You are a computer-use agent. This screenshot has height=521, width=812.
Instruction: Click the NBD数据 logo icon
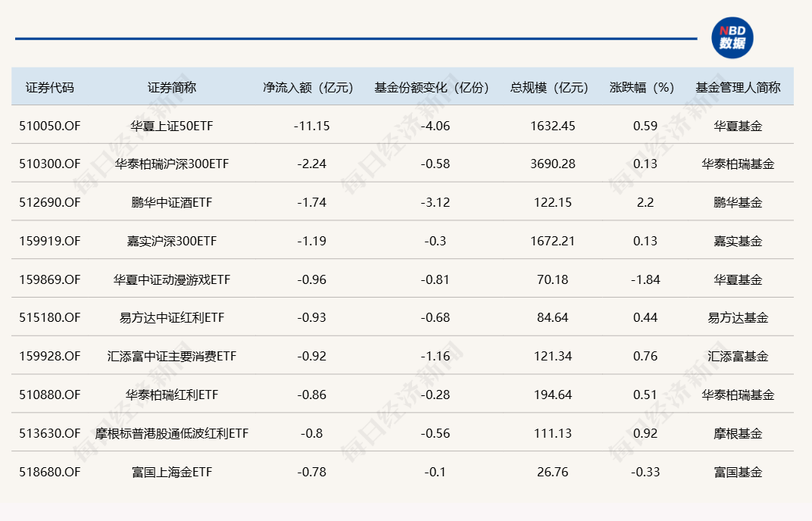pos(732,38)
